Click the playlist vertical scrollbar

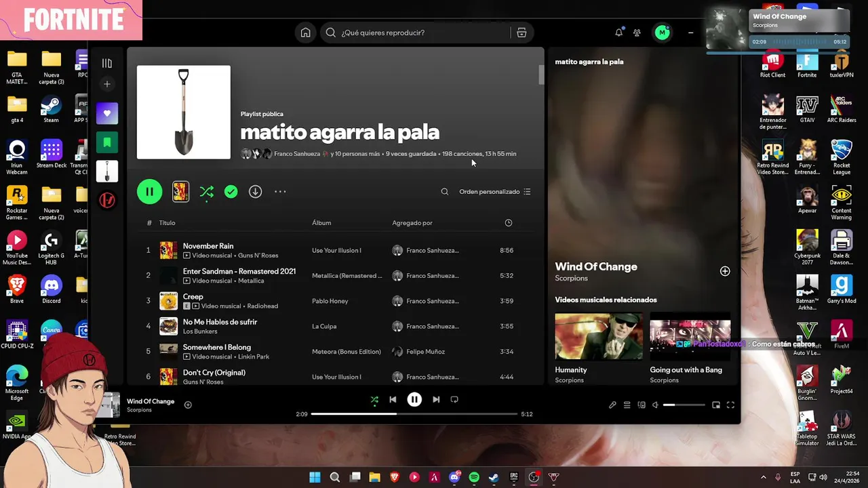(541, 75)
